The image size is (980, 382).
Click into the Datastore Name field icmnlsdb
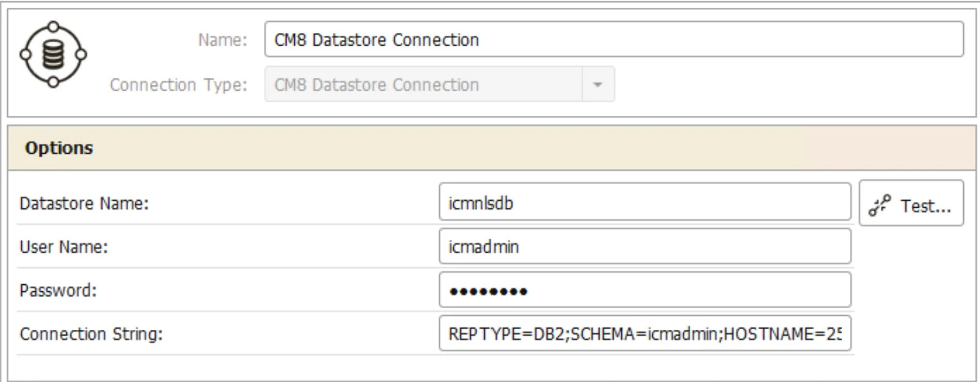645,201
